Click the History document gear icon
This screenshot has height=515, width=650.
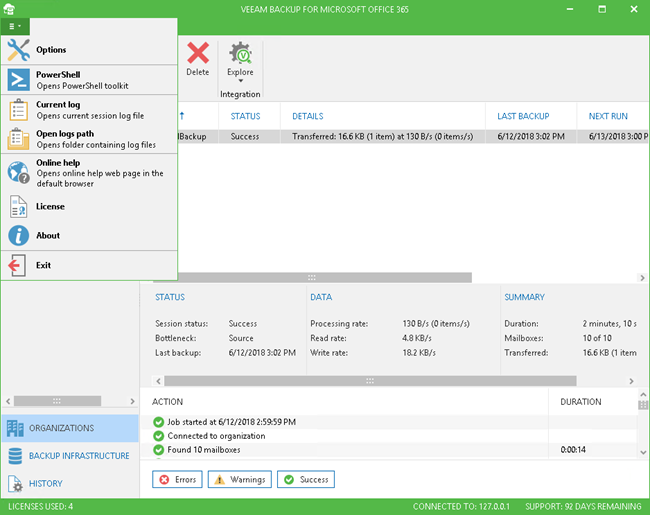coord(15,484)
